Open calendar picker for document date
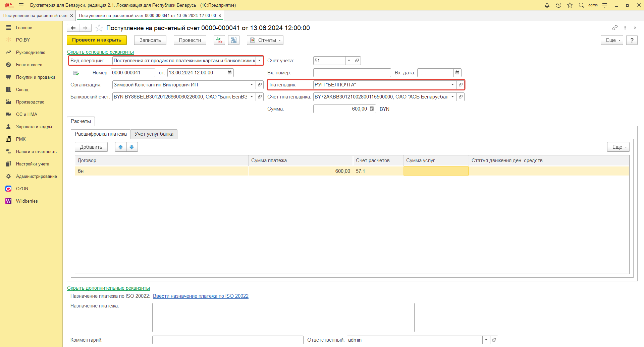 [230, 73]
